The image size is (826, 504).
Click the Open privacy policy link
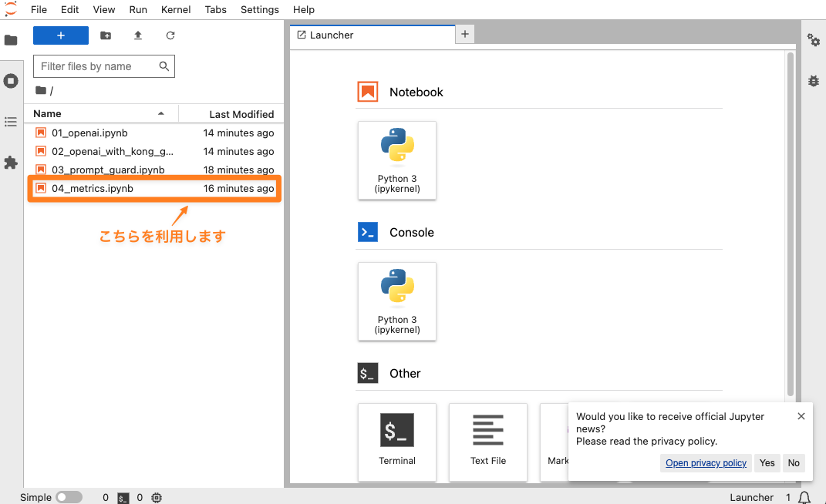pos(706,463)
